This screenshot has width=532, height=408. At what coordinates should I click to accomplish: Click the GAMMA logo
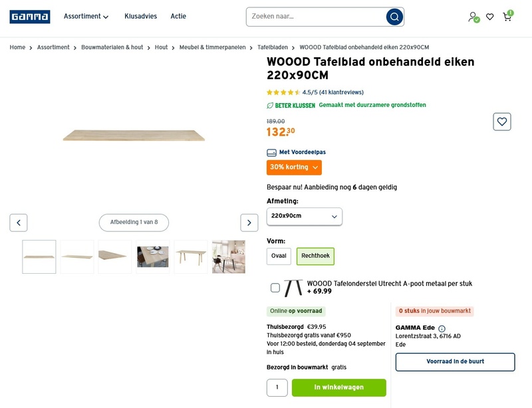[29, 17]
